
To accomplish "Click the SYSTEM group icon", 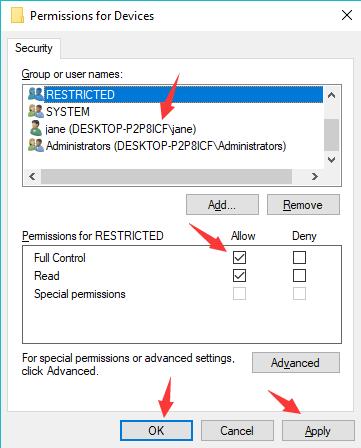I will coord(36,111).
